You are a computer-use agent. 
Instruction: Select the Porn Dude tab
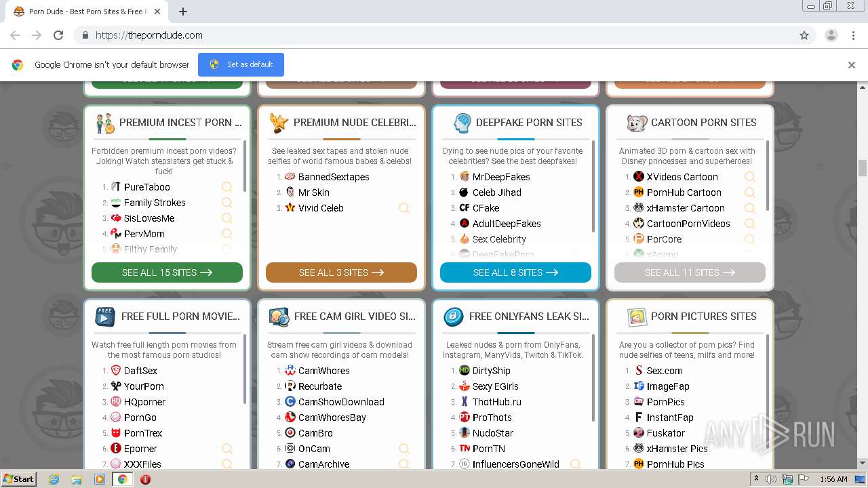point(85,12)
